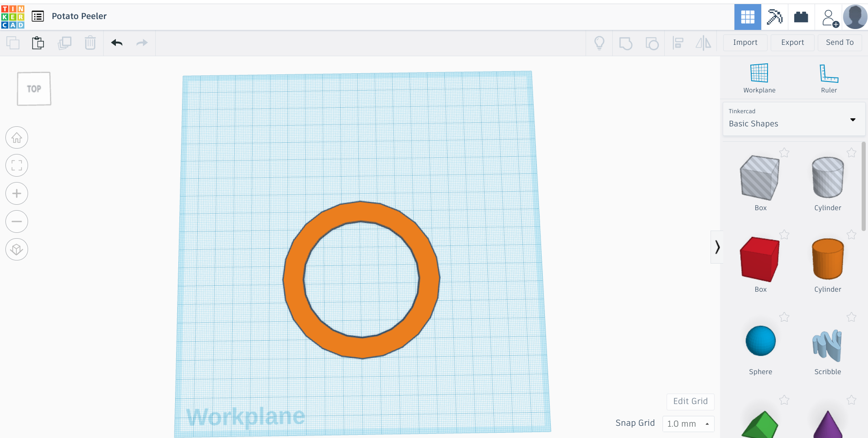Favorite the red Box with its star
The height and width of the screenshot is (438, 868).
784,235
